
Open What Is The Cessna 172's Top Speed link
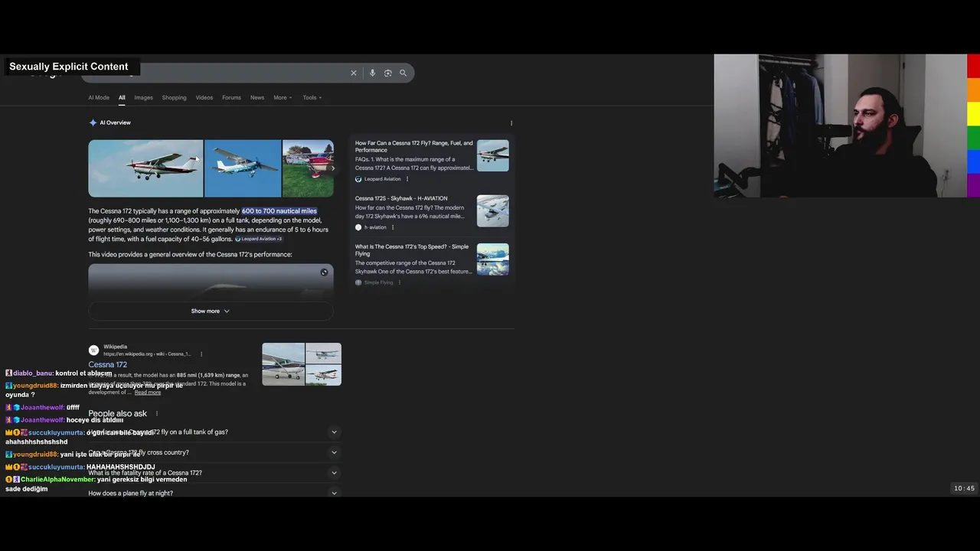pos(412,250)
